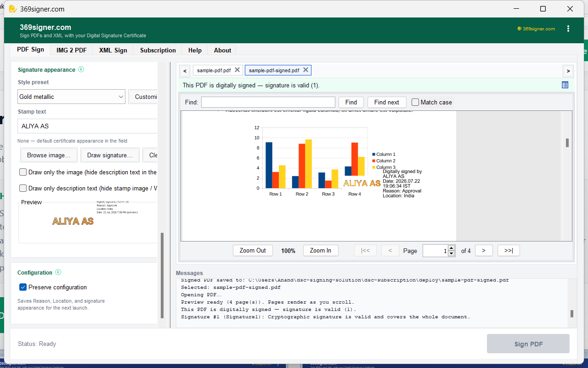Click Browse image button
The image size is (588, 368).
(x=49, y=155)
